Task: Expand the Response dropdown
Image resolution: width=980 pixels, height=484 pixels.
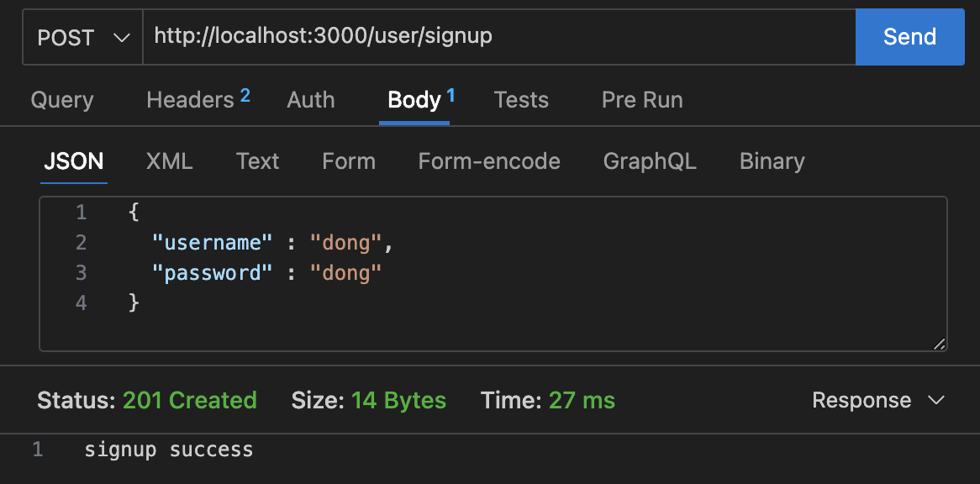Action: click(x=878, y=400)
